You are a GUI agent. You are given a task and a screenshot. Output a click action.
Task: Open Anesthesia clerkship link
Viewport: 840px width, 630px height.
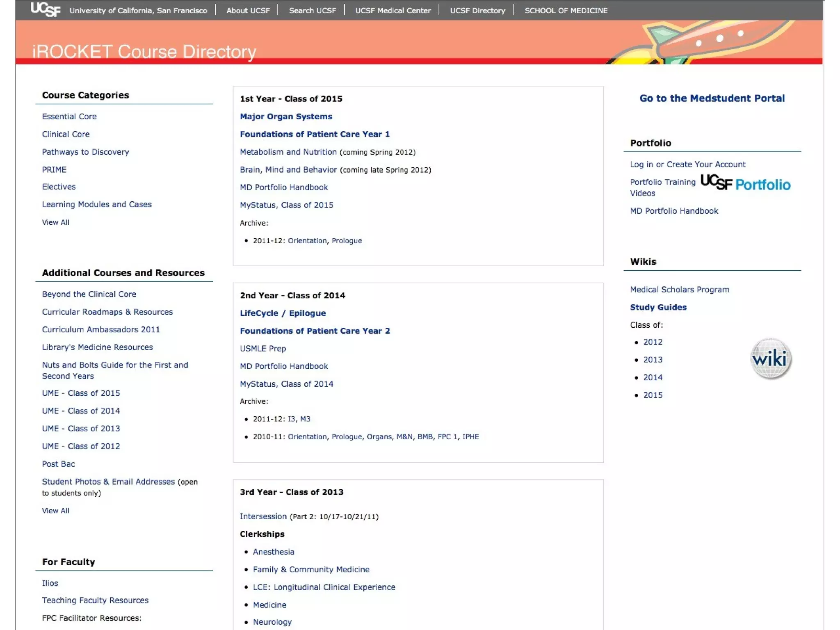[274, 552]
